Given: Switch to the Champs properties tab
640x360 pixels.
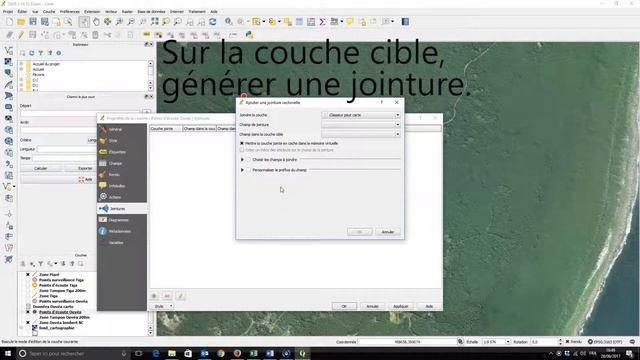Looking at the screenshot, I should (122, 163).
